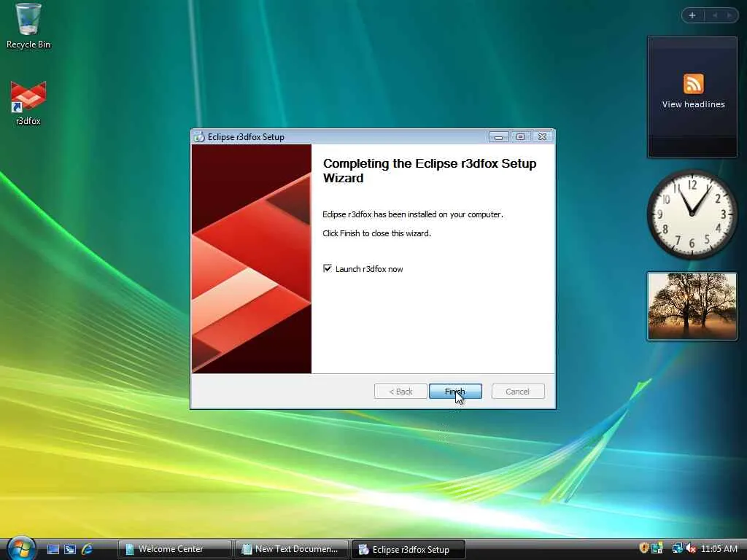The height and width of the screenshot is (560, 747).
Task: Click the setup wizard title bar icon
Action: point(198,137)
